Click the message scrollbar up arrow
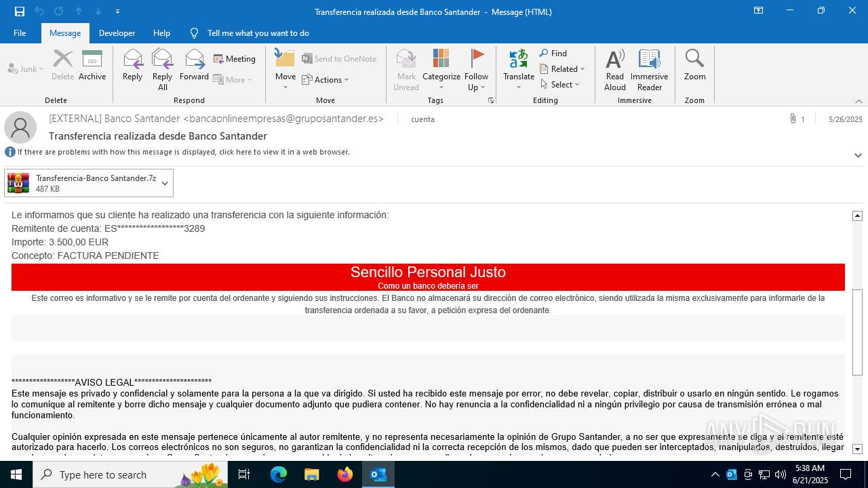 click(857, 216)
